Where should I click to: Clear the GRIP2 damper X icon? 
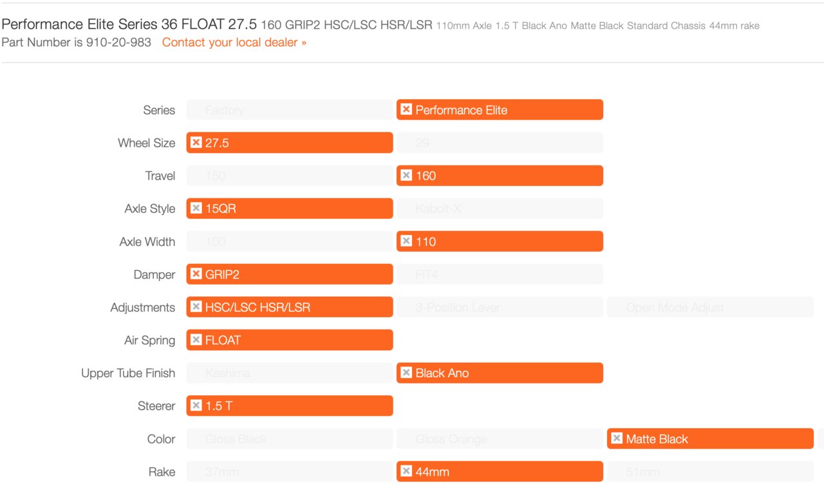point(196,274)
